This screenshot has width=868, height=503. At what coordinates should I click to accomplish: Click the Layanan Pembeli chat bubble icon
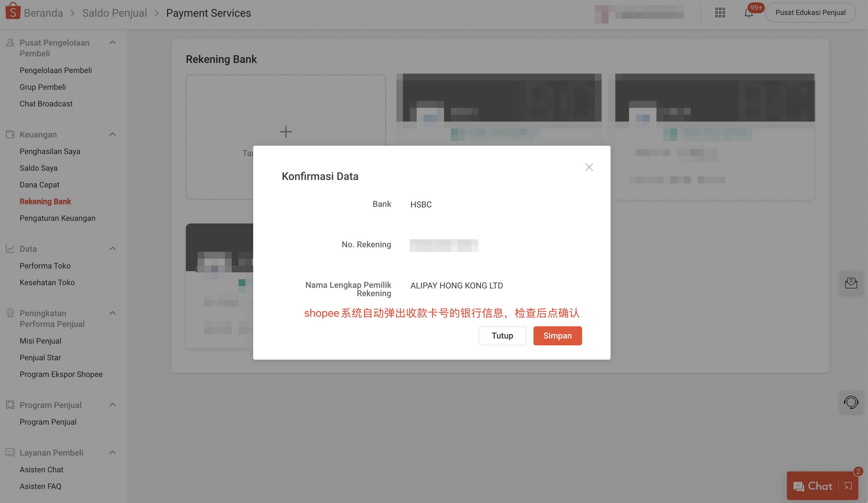[x=10, y=452]
